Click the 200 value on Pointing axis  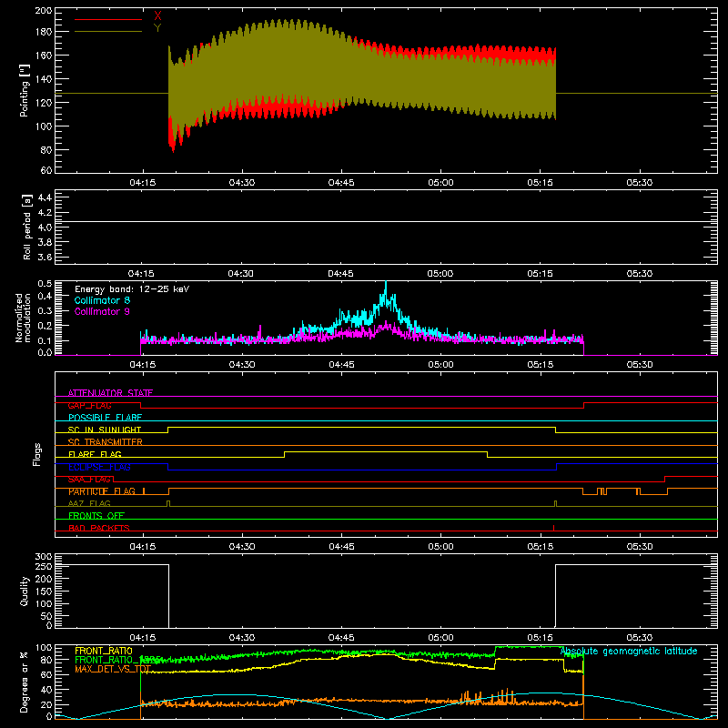pyautogui.click(x=44, y=10)
